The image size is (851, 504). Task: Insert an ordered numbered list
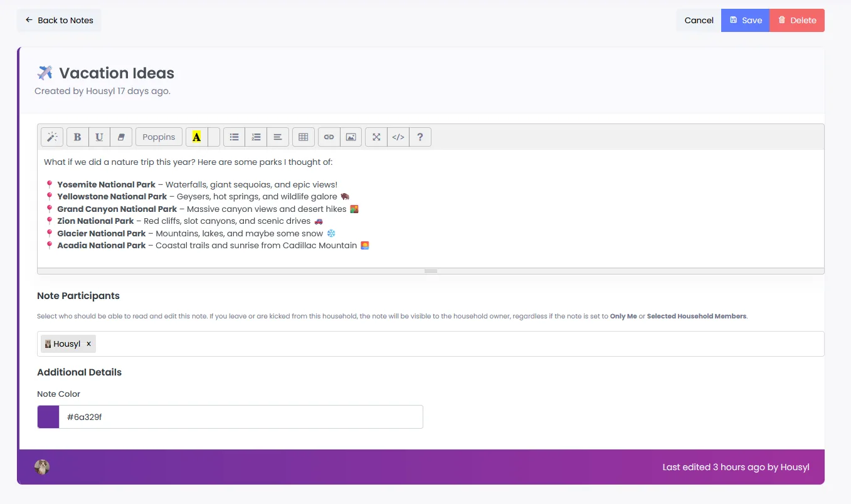[256, 137]
